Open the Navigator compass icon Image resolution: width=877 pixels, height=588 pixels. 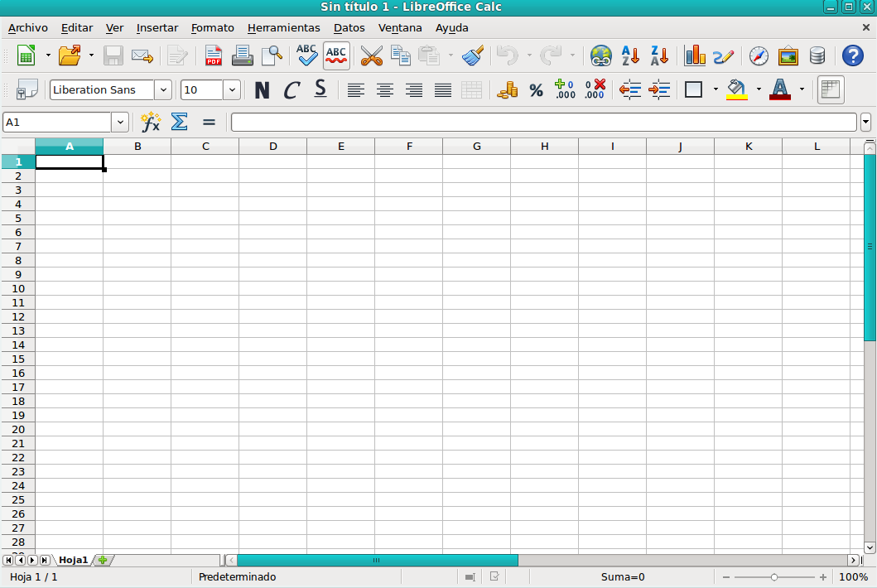759,55
